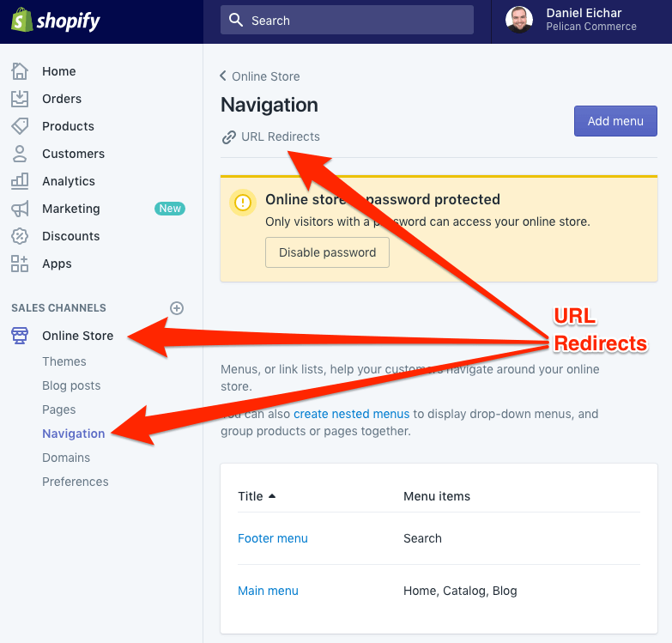Click the New badge beside Marketing
The image size is (672, 643).
click(x=170, y=209)
